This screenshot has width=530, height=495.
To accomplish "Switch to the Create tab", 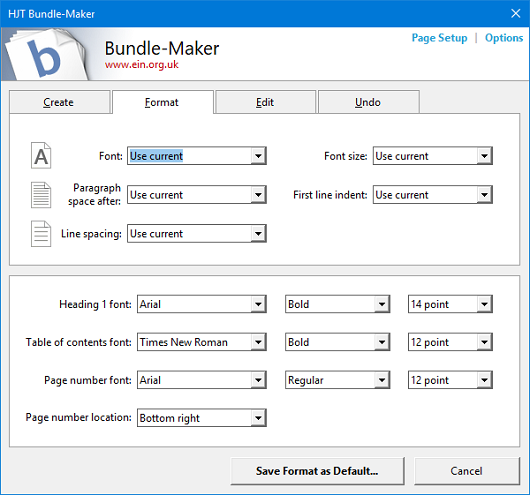I will tap(59, 102).
